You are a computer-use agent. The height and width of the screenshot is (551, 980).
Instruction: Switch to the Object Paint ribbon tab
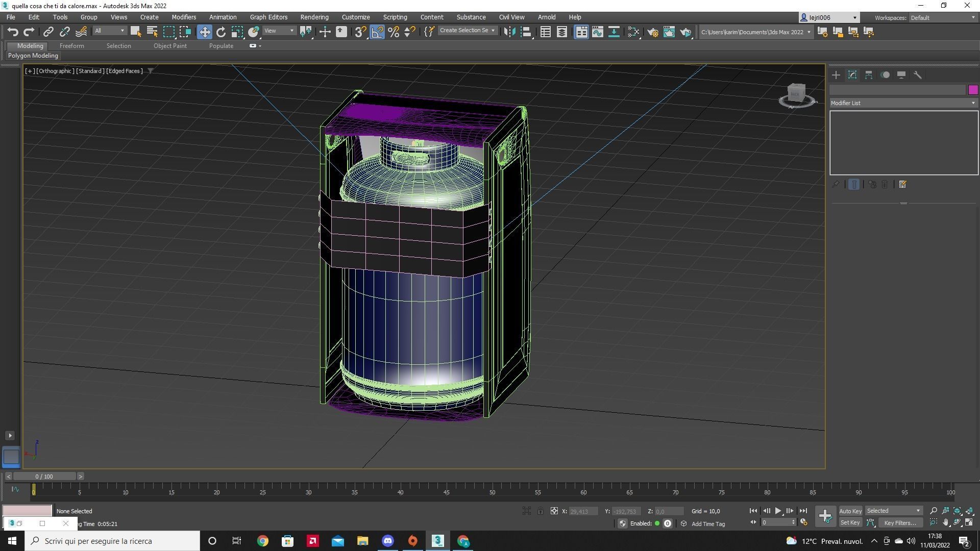tap(170, 46)
